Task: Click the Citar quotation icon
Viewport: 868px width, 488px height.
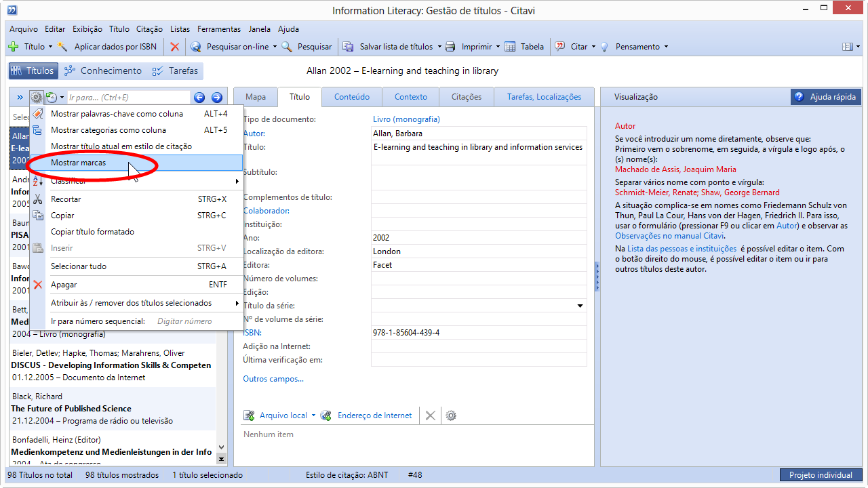Action: point(560,47)
